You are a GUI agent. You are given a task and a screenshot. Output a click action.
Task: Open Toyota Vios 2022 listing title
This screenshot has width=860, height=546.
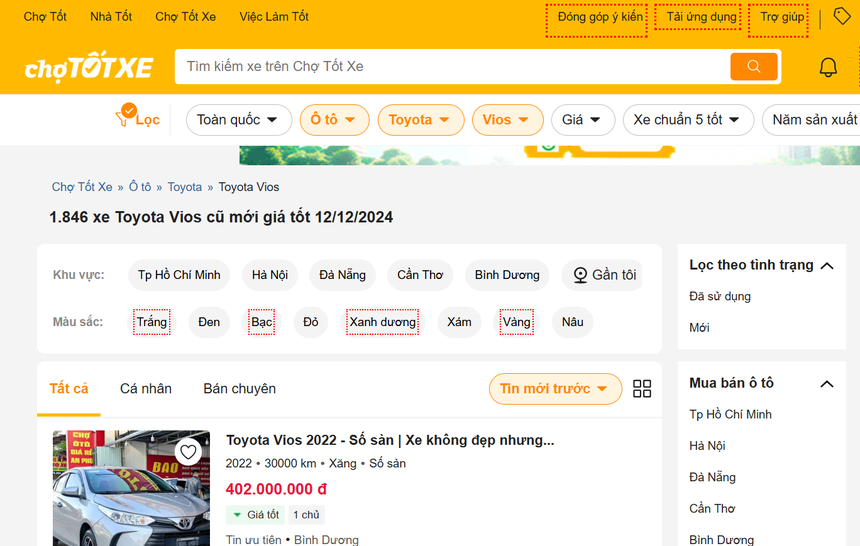pyautogui.click(x=390, y=440)
